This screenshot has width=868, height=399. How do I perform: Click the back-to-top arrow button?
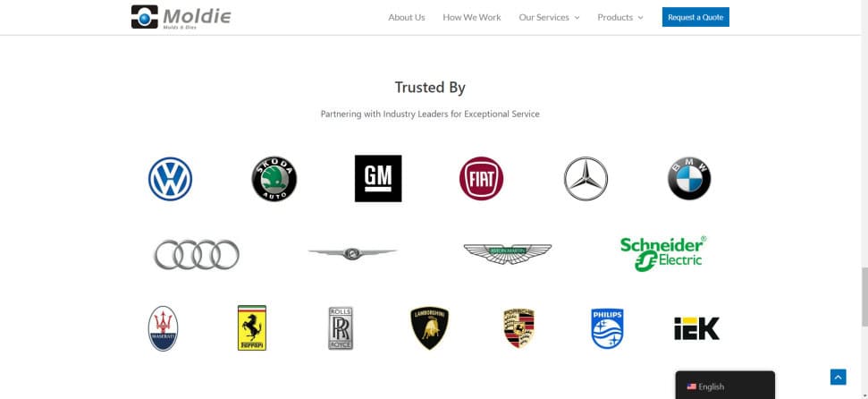coord(839,378)
